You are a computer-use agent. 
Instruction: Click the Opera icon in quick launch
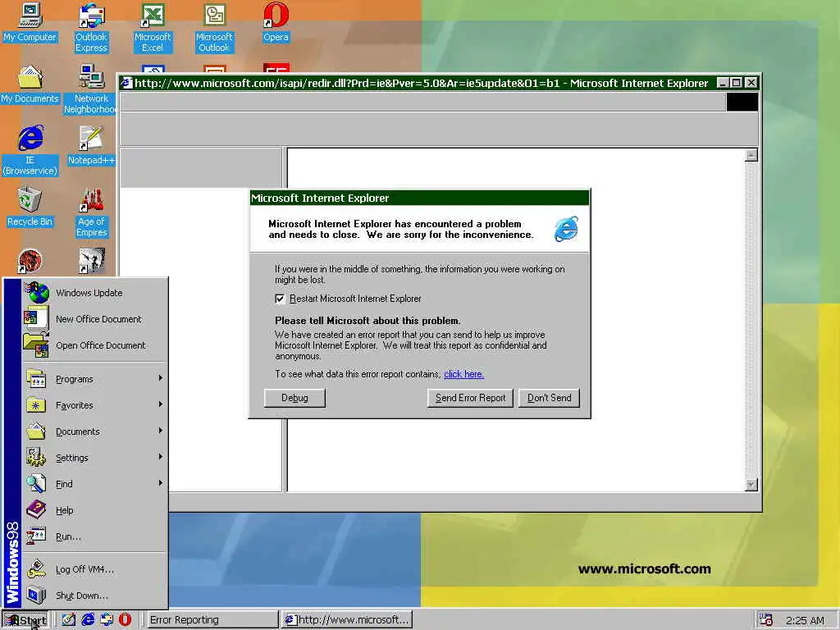pos(125,619)
